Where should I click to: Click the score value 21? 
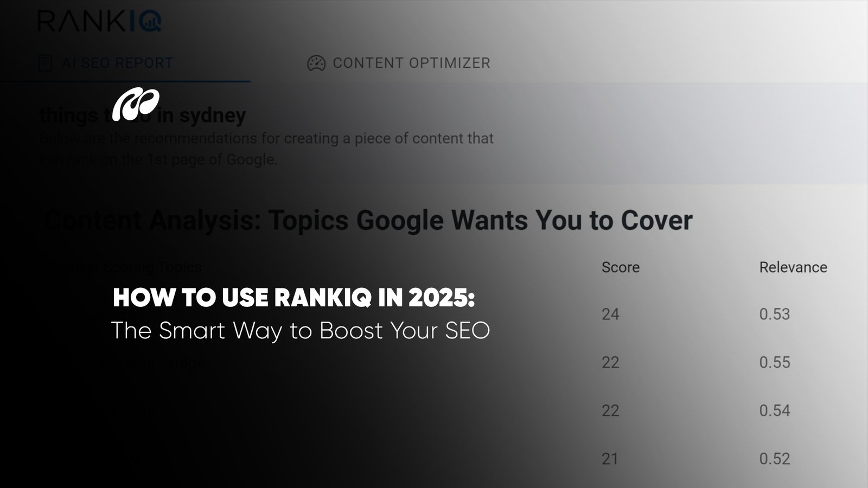coord(610,459)
